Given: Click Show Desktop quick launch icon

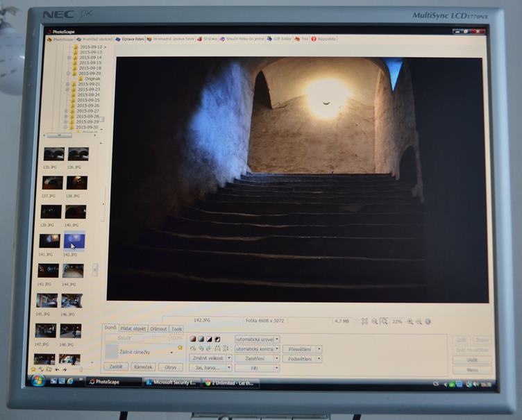Looking at the screenshot, I should tap(53, 381).
